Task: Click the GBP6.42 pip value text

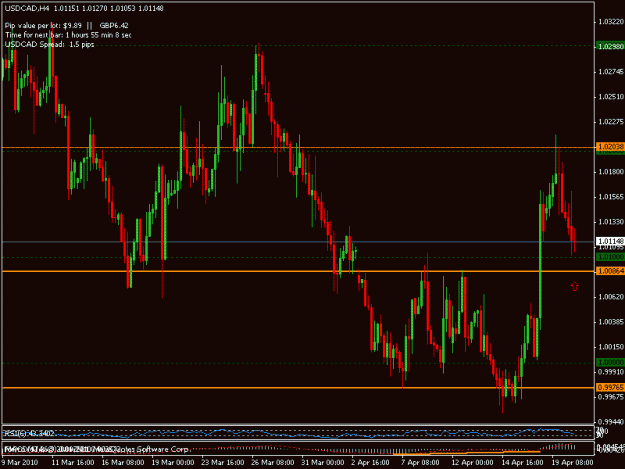Action: (114, 26)
